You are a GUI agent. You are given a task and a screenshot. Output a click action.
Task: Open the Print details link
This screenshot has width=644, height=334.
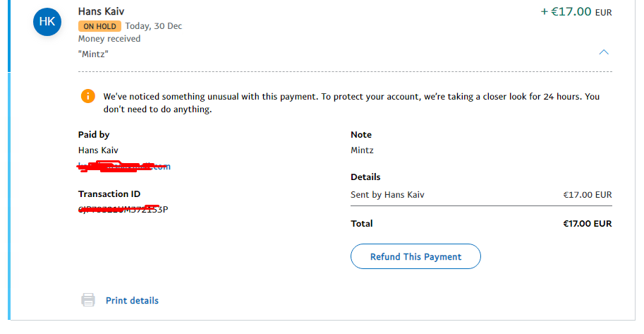pos(132,301)
